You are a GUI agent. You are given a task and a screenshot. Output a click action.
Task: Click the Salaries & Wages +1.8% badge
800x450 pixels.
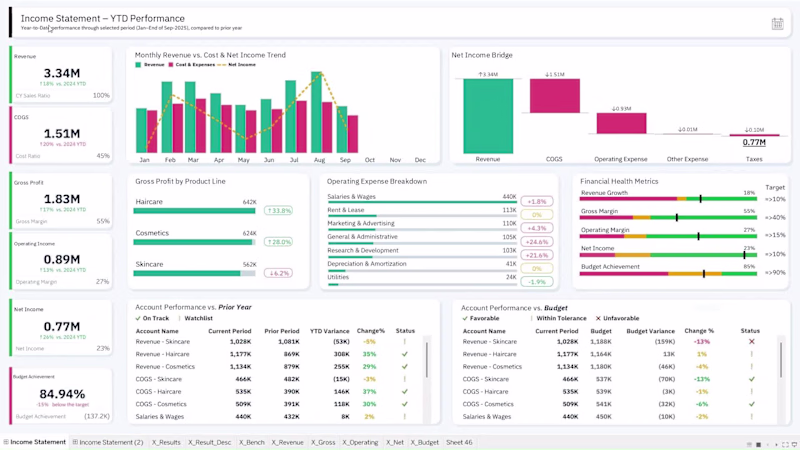pos(537,201)
